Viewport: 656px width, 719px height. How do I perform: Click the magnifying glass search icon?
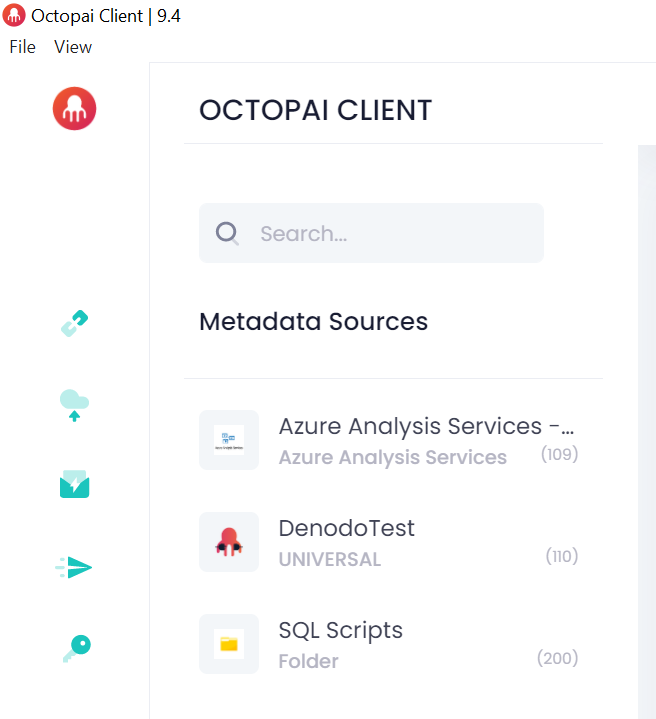[x=228, y=233]
